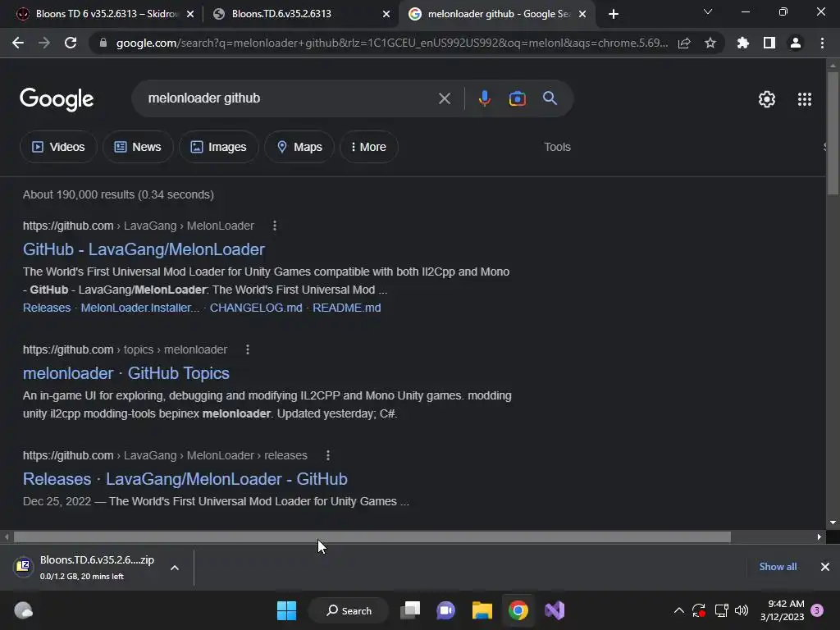The image size is (840, 630).
Task: Clear the search box text
Action: [444, 98]
